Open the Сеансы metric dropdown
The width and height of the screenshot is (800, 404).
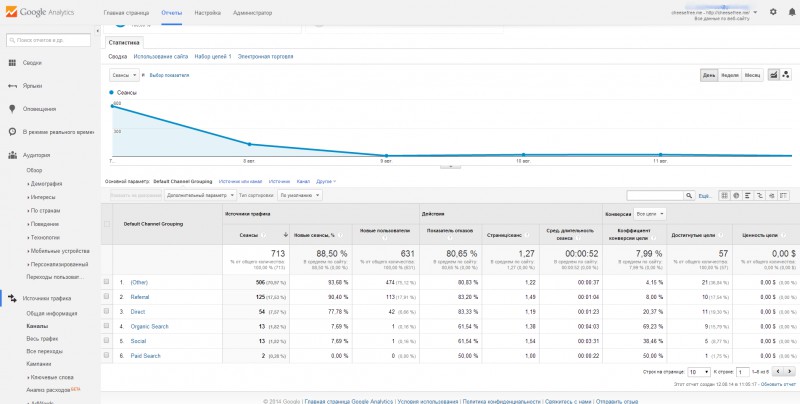pyautogui.click(x=124, y=75)
